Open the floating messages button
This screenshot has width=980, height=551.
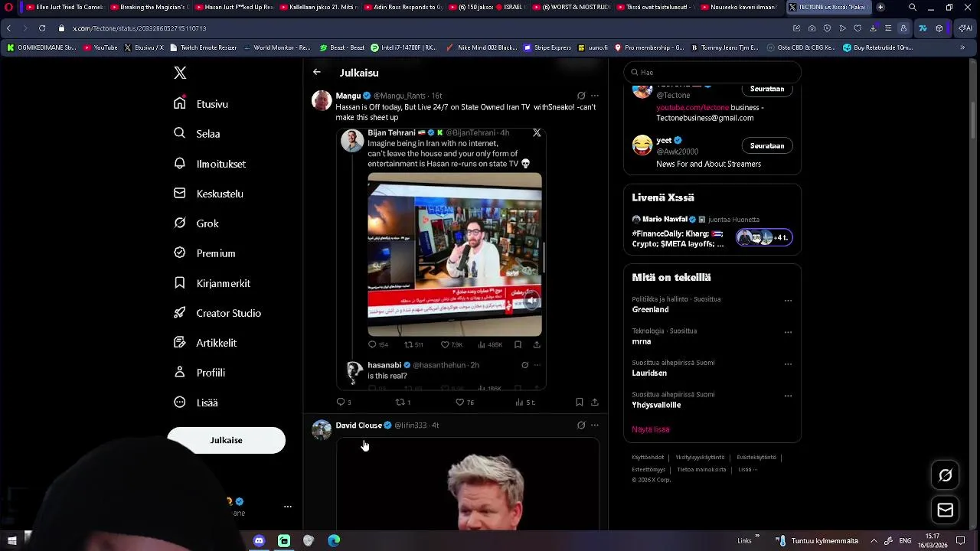(x=946, y=510)
